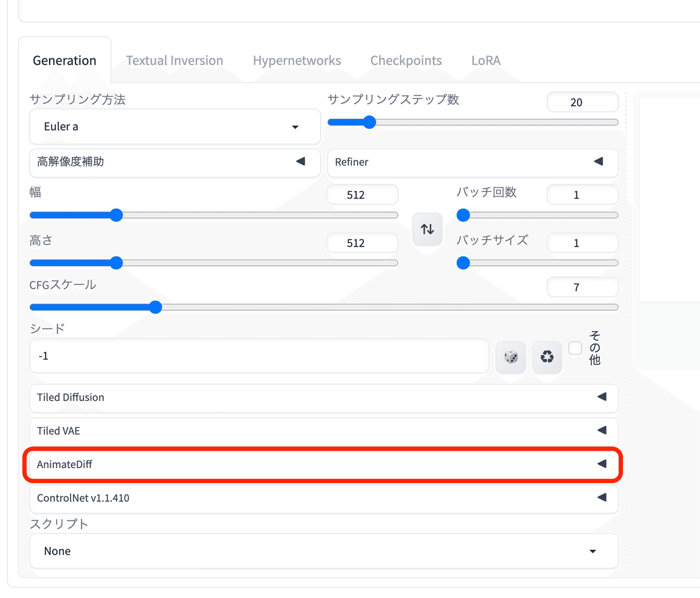Adjust the CFGスケール slider

[x=324, y=307]
